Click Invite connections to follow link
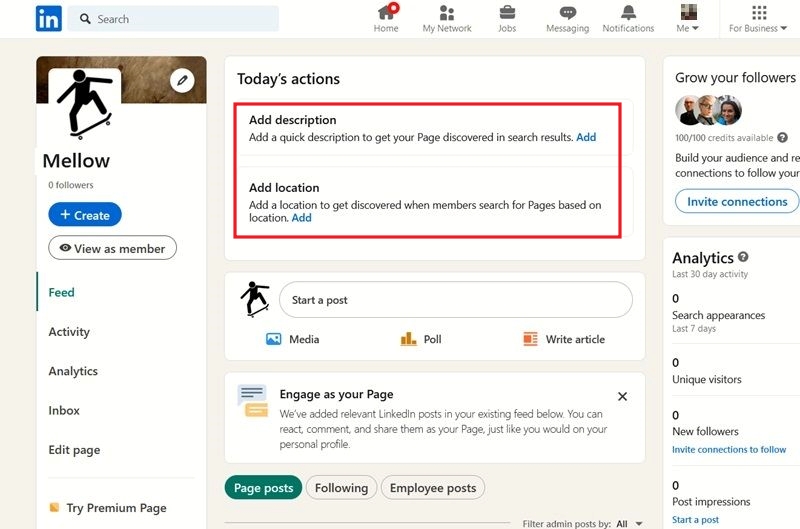The image size is (800, 529). pyautogui.click(x=729, y=449)
